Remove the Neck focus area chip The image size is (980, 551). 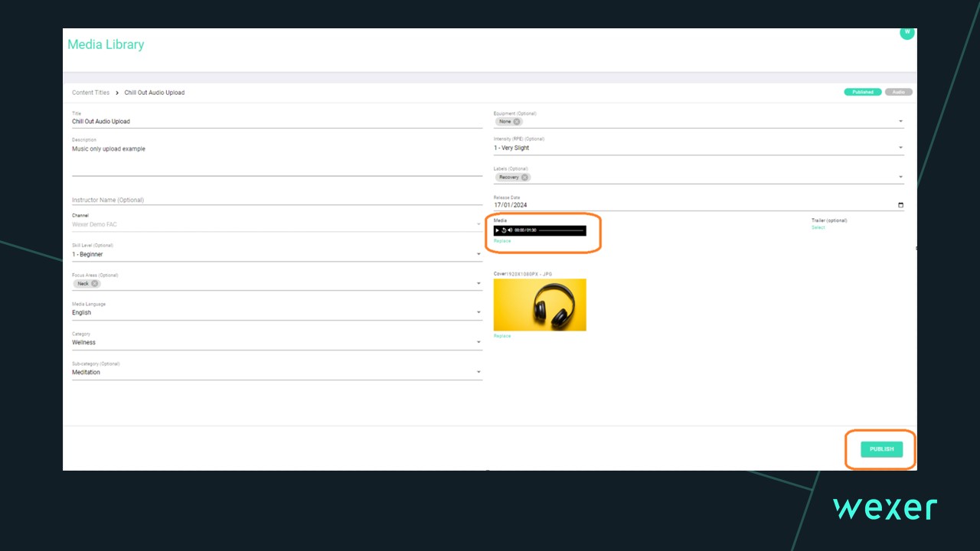[x=95, y=284]
